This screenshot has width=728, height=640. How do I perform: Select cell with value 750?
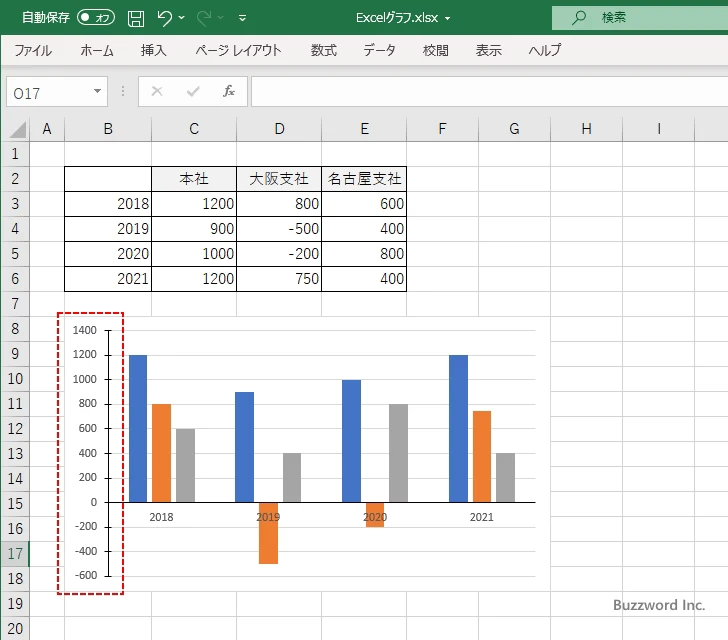279,279
